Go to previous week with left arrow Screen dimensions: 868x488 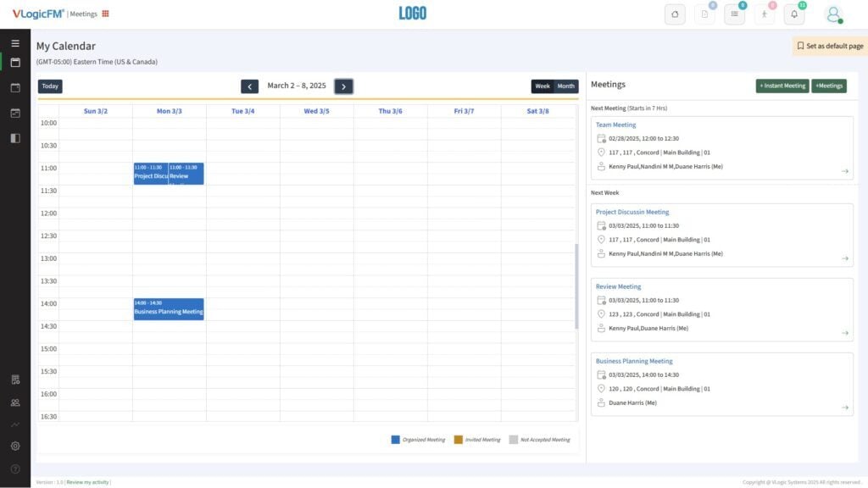point(249,86)
